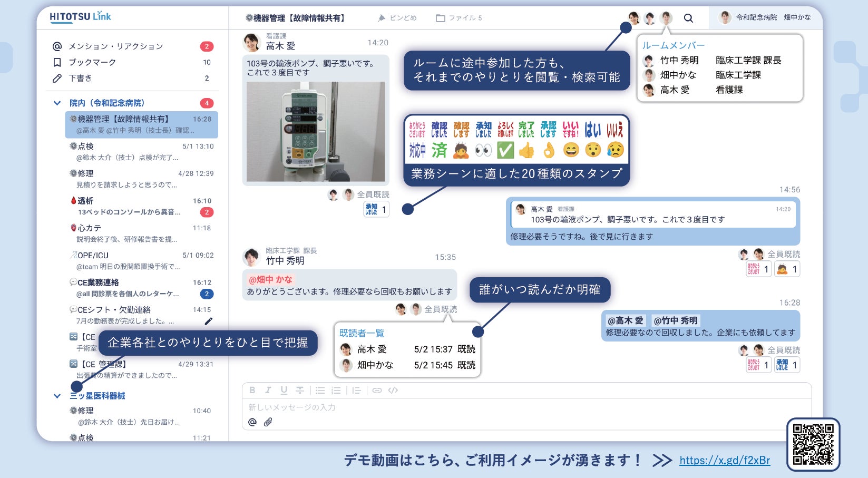868x478 pixels.
Task: Open 下書き drafts in the sidebar
Action: click(80, 78)
